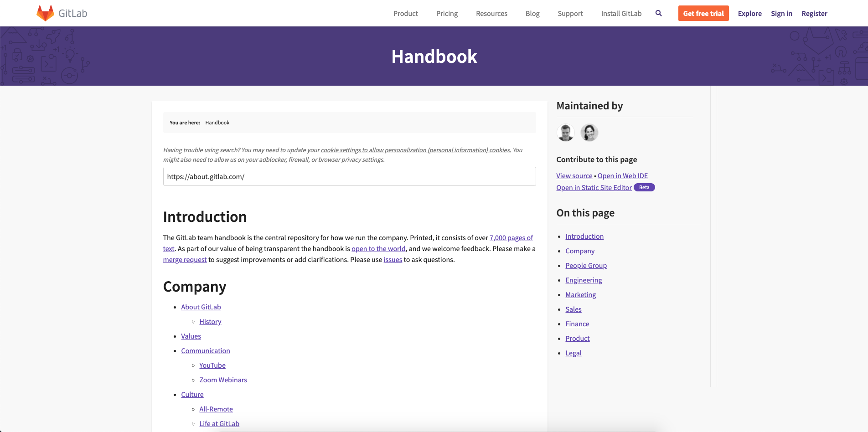Click Open in Web IDE link
The image size is (868, 432).
tap(623, 176)
